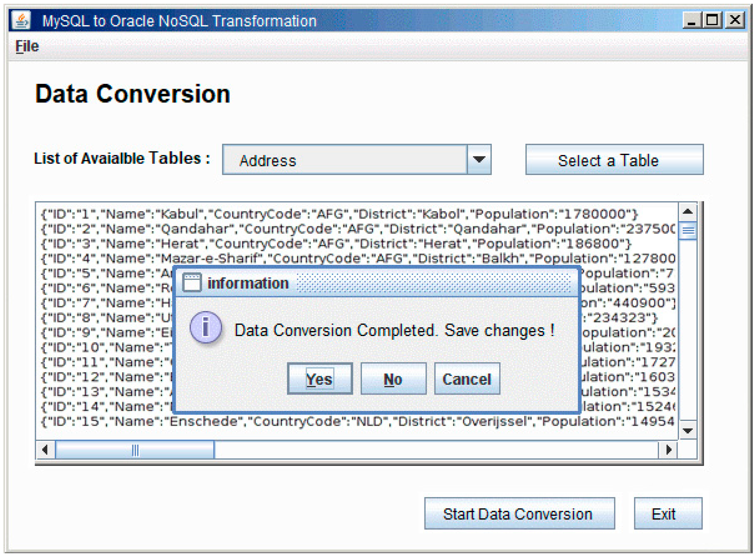Minimize the transformation window
This screenshot has height=557, width=756.
point(692,20)
